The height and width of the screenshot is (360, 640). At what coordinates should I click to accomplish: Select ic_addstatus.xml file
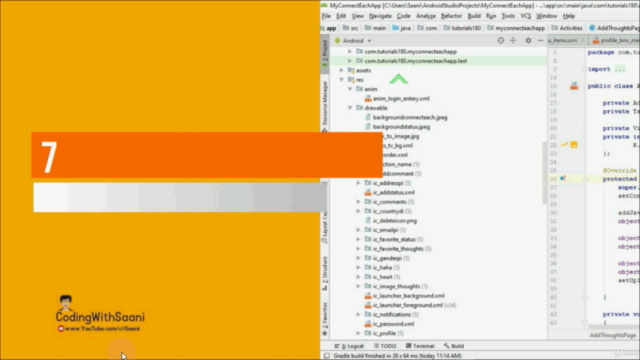[x=393, y=192]
